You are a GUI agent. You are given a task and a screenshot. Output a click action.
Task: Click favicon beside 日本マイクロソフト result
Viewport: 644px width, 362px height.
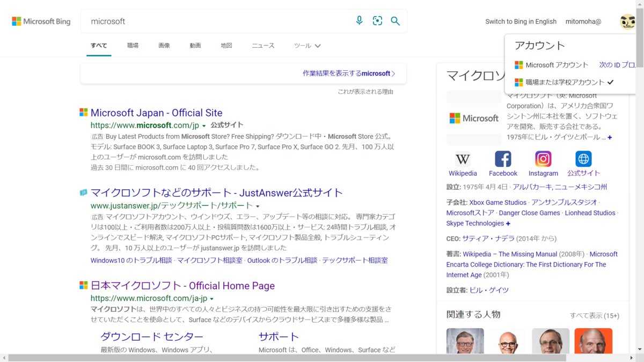tap(84, 285)
